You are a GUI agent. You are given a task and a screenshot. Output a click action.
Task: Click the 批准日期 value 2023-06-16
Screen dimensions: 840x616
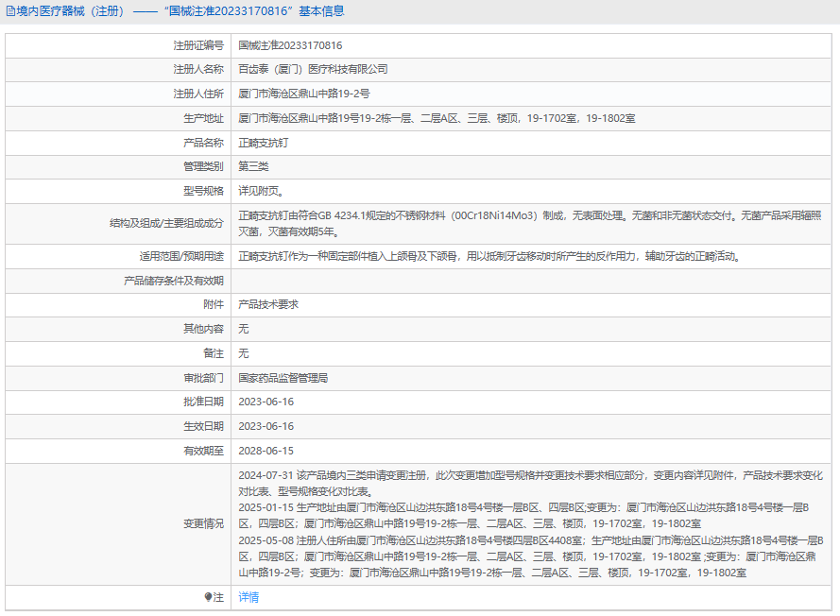pyautogui.click(x=266, y=402)
